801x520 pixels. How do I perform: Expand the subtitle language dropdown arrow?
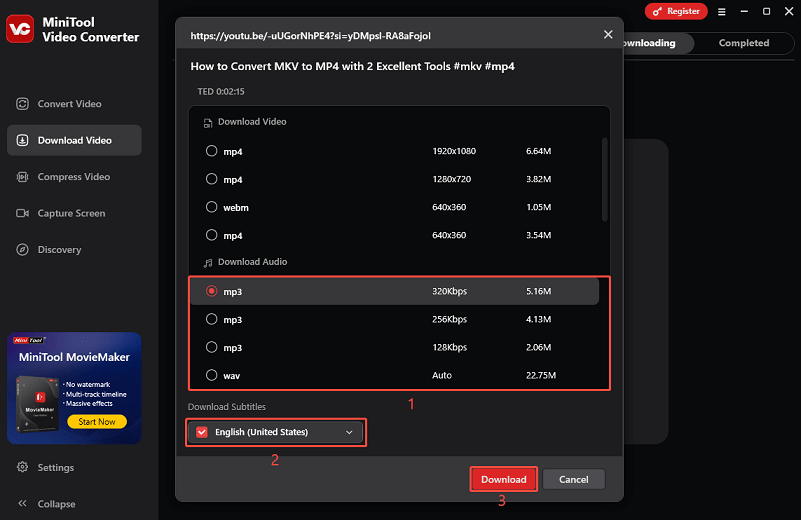(349, 432)
